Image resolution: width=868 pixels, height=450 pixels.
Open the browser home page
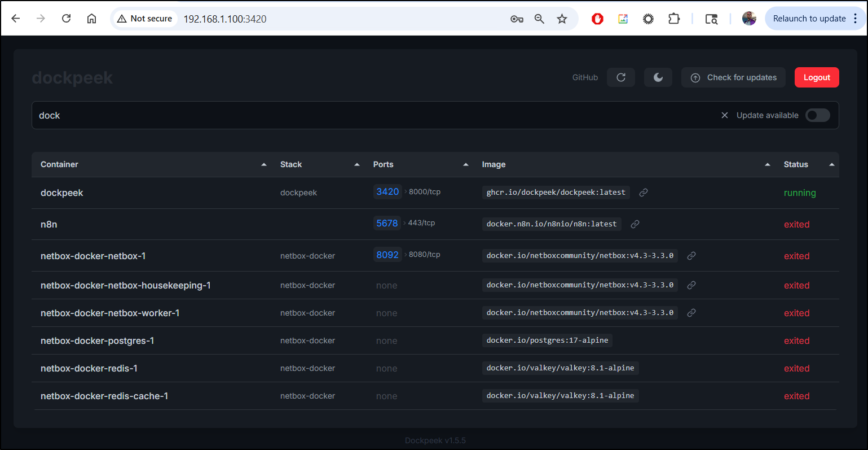(x=91, y=19)
